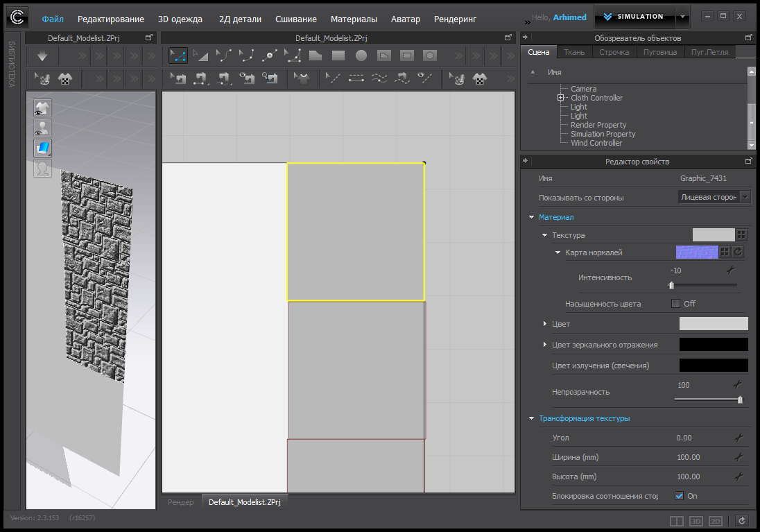Enable the Насыщенность цвета checkbox

[x=676, y=304]
